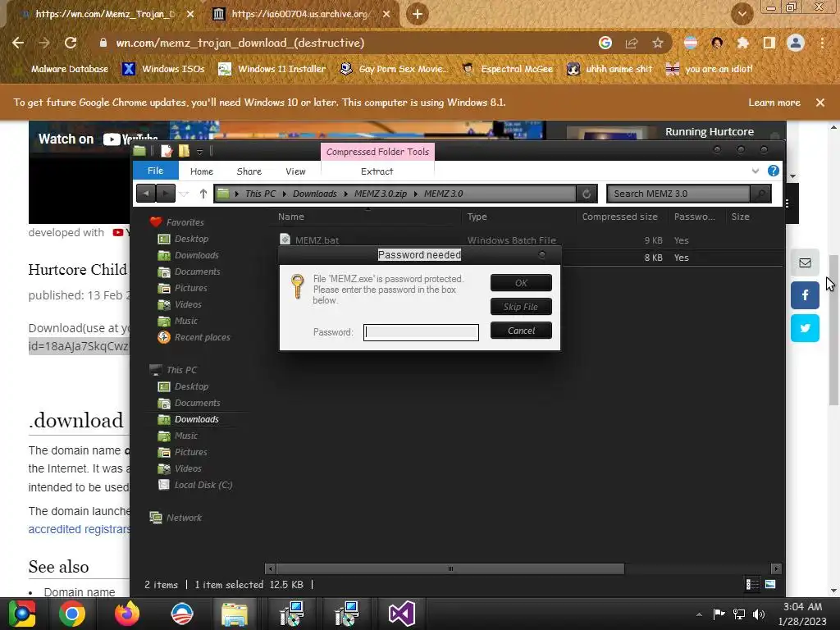Go up one folder level in Explorer
This screenshot has width=840, height=630.
[x=203, y=194]
